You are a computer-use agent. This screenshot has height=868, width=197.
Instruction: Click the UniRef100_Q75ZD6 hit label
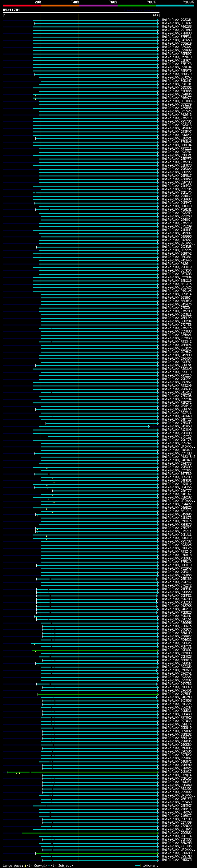(x=177, y=162)
